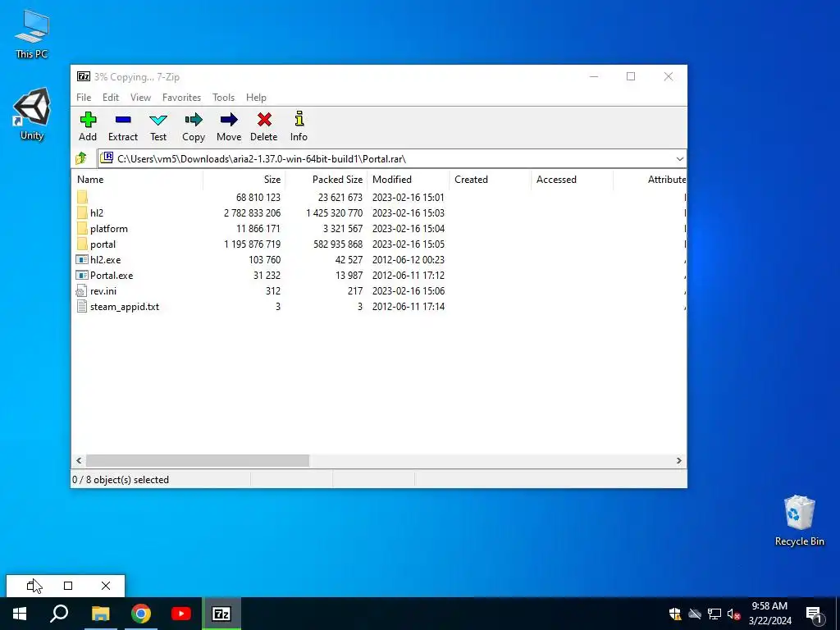Open the taskbar notification center
This screenshot has height=630, width=840.
coord(815,614)
